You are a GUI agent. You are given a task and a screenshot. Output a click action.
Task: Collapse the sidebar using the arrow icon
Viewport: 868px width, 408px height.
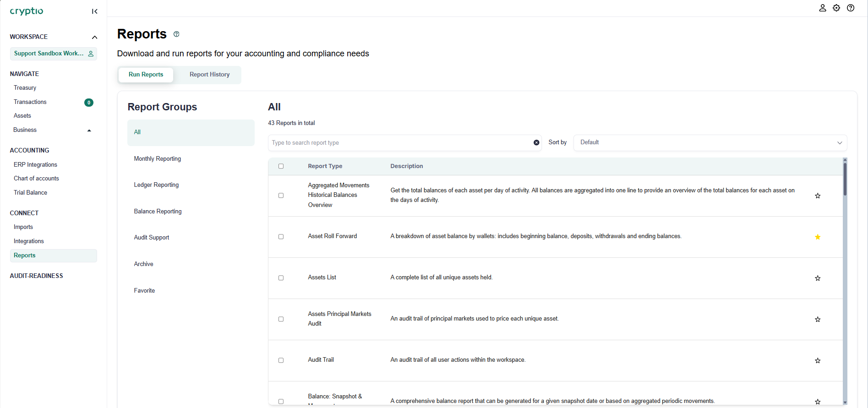coord(94,11)
